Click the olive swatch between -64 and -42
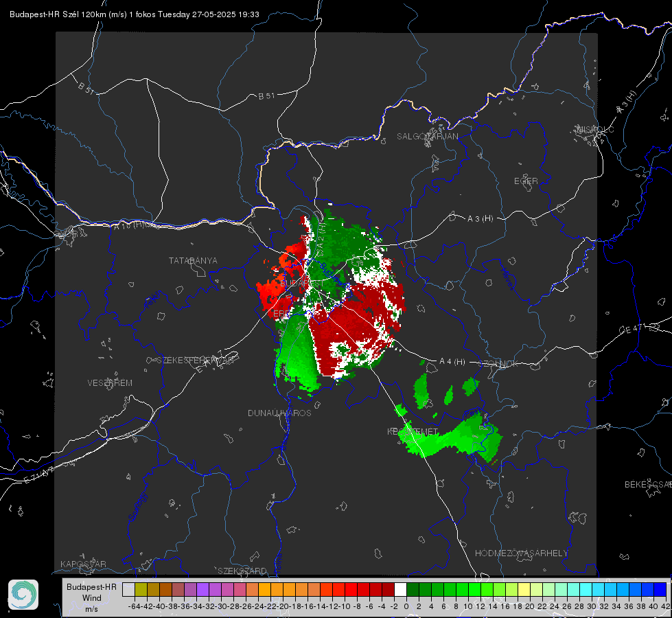This screenshot has height=618, width=672. (x=141, y=589)
